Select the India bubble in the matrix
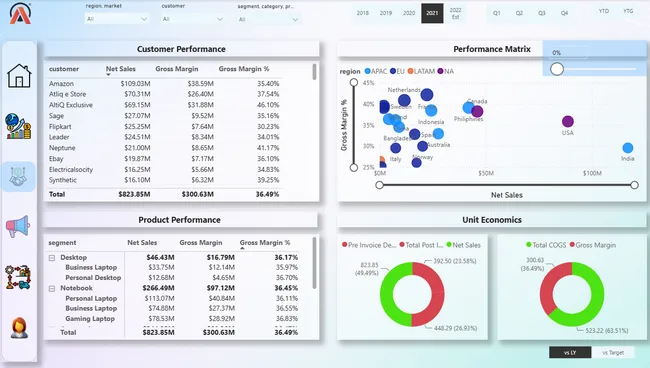 628,148
